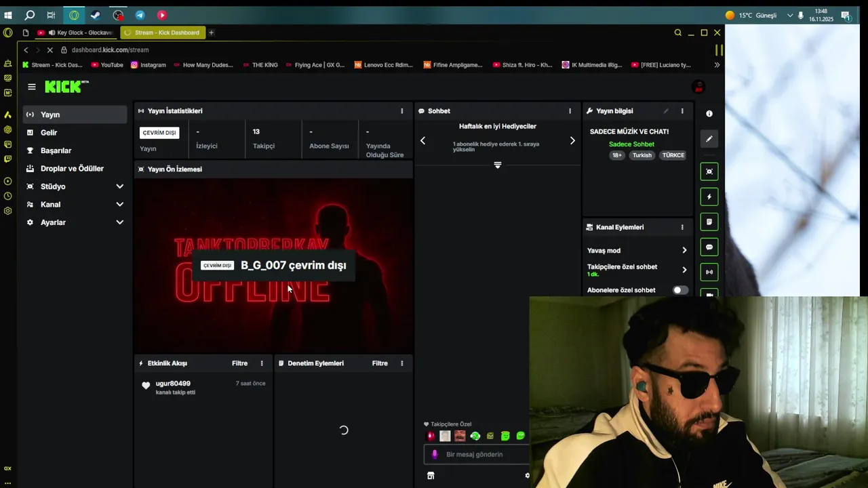Click the Sadece Sohbet category link

click(631, 144)
